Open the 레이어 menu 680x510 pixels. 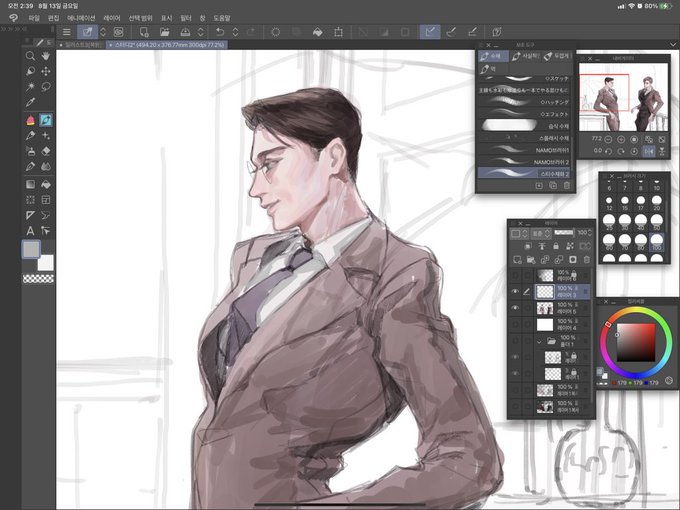click(112, 18)
